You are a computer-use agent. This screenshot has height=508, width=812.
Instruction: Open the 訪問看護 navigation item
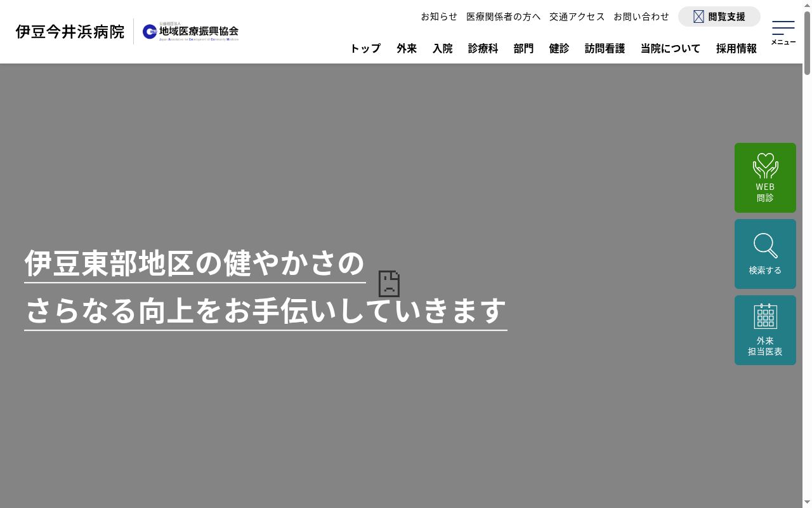pyautogui.click(x=605, y=48)
